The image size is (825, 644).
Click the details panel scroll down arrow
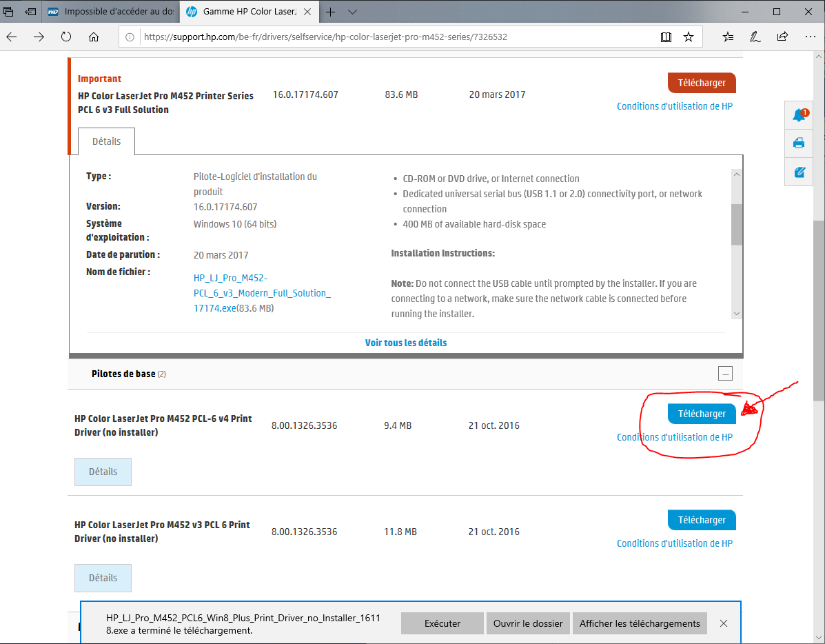coord(737,313)
